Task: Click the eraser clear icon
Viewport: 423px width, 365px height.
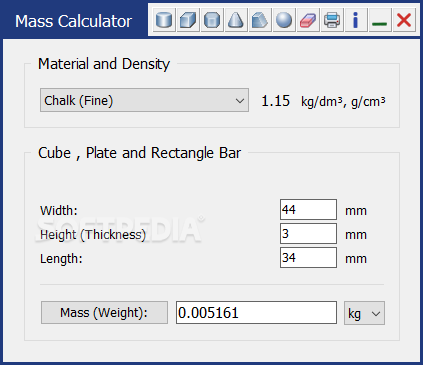Action: 308,20
